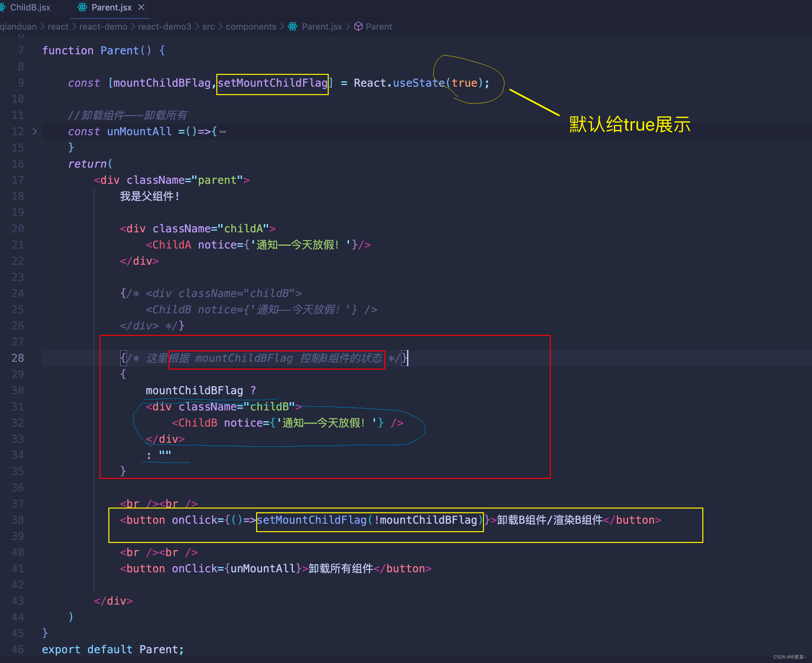Click the react breadcrumb item
Image resolution: width=812 pixels, height=663 pixels.
click(x=58, y=26)
